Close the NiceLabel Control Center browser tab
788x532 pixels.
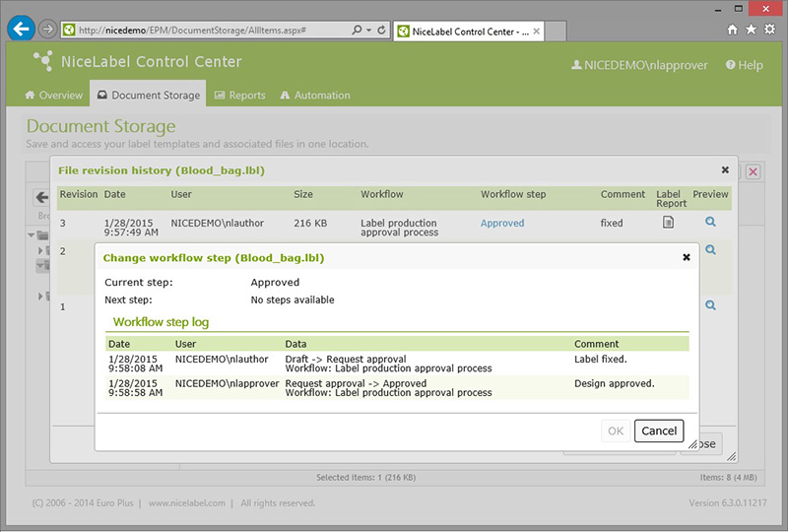537,32
